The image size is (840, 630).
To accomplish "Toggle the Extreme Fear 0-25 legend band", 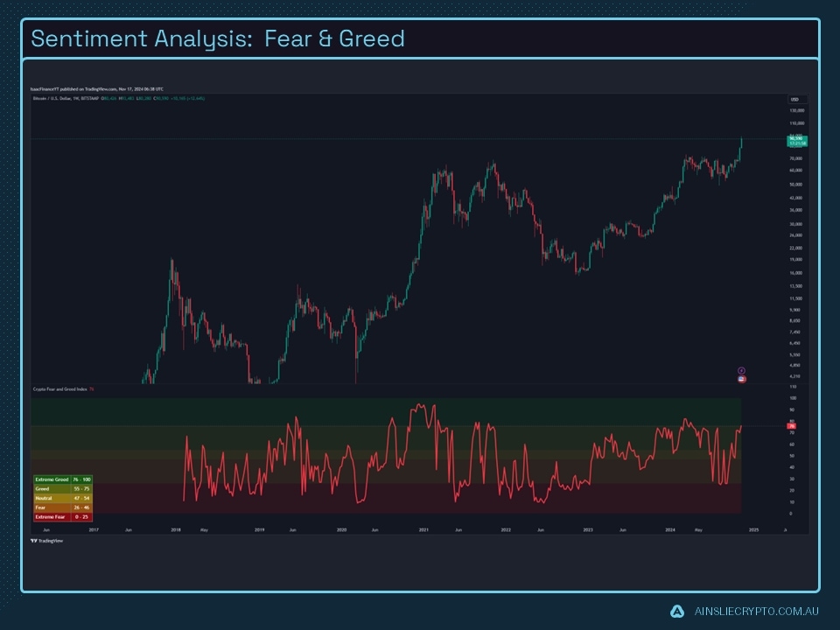I will pyautogui.click(x=61, y=515).
